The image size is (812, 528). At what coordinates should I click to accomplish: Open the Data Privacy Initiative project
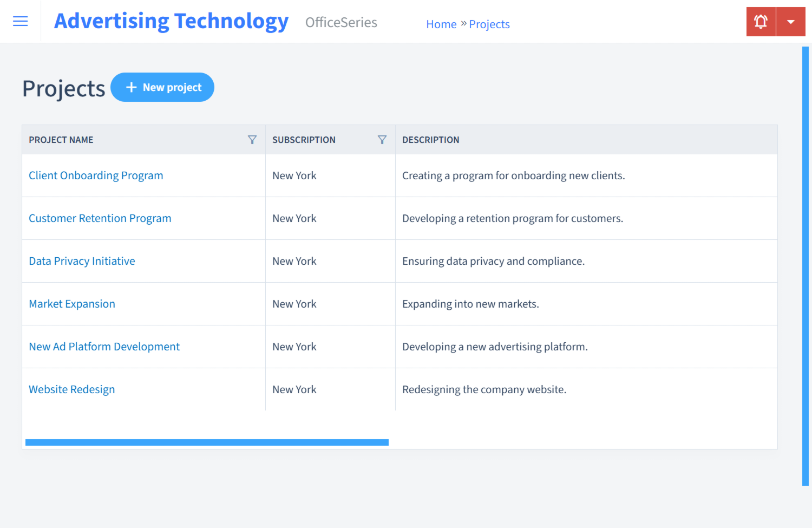(x=82, y=260)
